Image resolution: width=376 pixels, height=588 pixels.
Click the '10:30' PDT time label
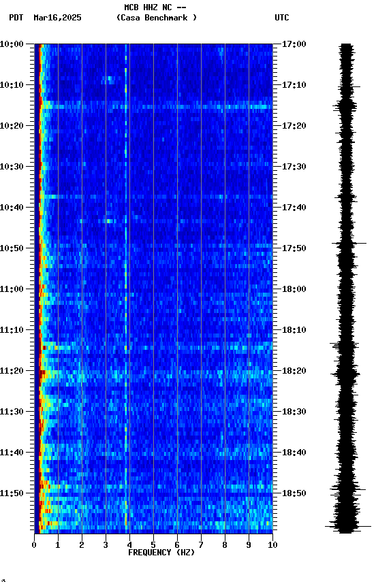(12, 167)
